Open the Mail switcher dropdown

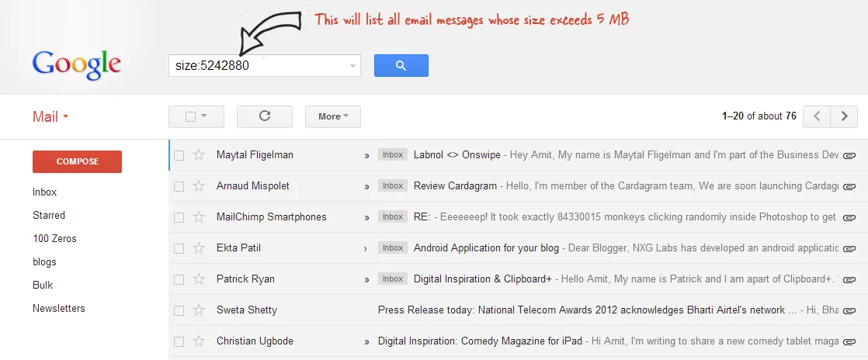(x=50, y=117)
